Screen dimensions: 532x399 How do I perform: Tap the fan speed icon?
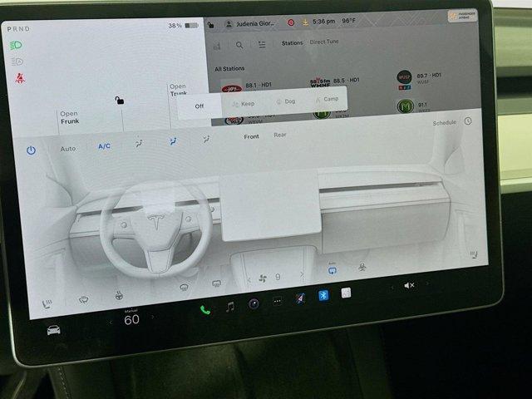(x=263, y=278)
